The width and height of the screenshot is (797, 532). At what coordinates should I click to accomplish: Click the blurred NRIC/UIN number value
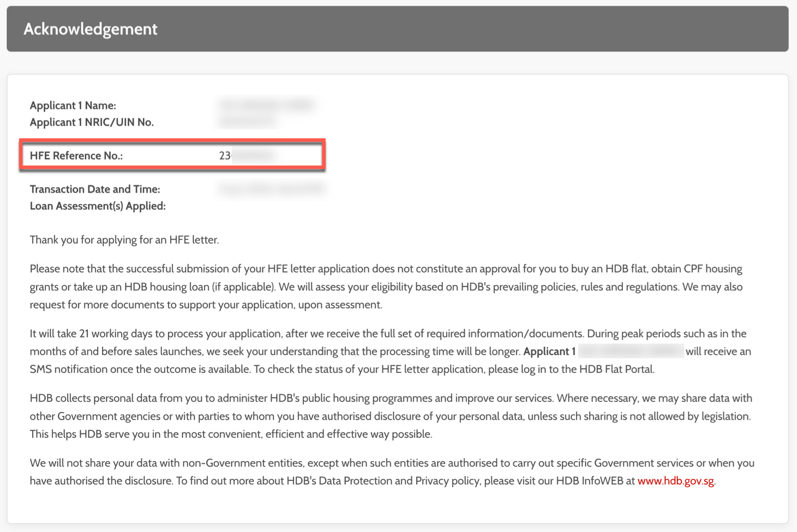click(x=247, y=121)
